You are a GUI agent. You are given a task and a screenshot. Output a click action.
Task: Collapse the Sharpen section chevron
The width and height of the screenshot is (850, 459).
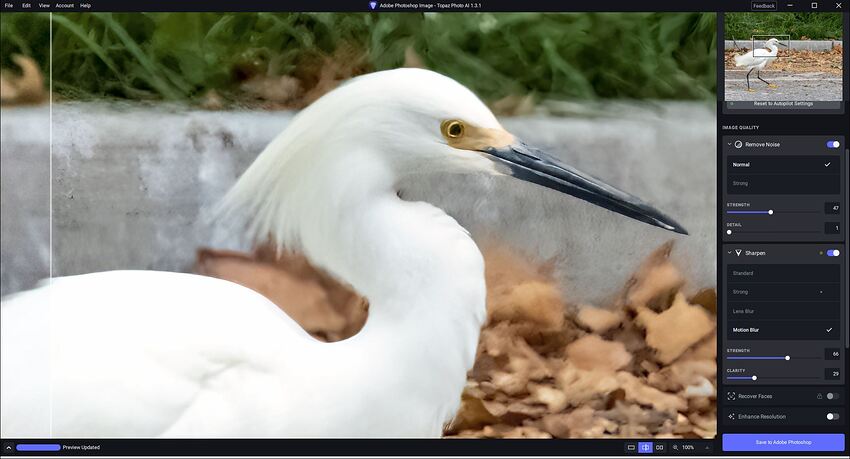click(729, 253)
